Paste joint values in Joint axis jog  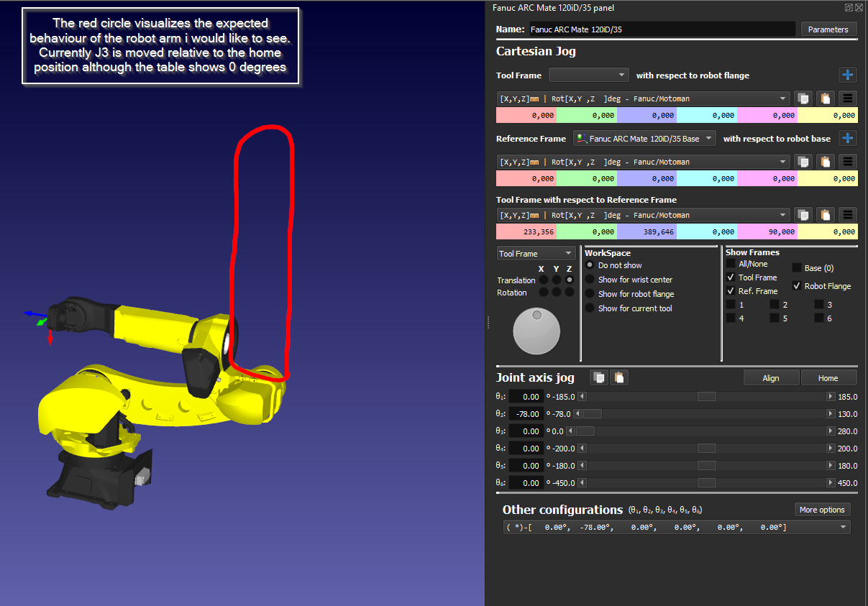(x=618, y=377)
